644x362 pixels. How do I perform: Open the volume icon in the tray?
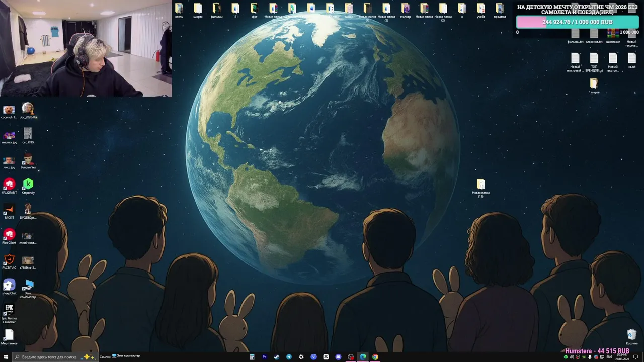[x=572, y=357]
